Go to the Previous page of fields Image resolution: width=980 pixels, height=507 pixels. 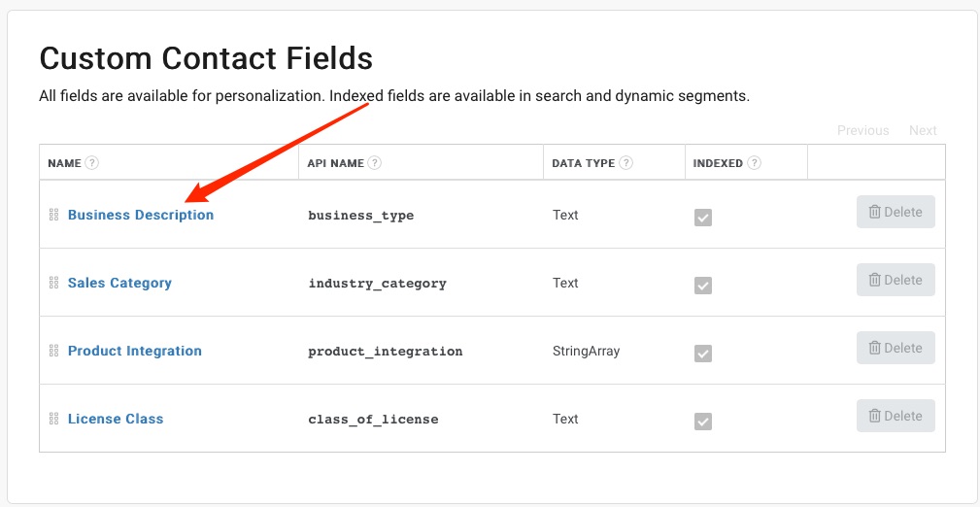(x=863, y=130)
